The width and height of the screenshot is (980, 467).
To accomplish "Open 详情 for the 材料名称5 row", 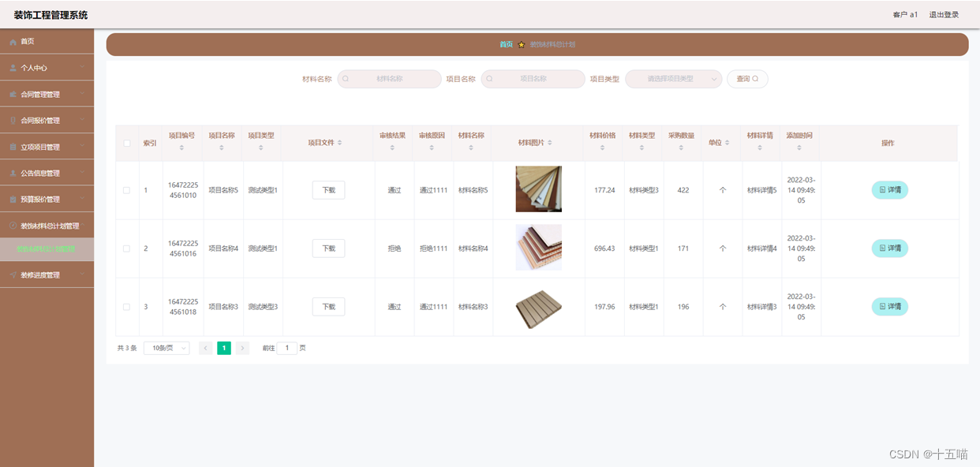I will pyautogui.click(x=890, y=190).
